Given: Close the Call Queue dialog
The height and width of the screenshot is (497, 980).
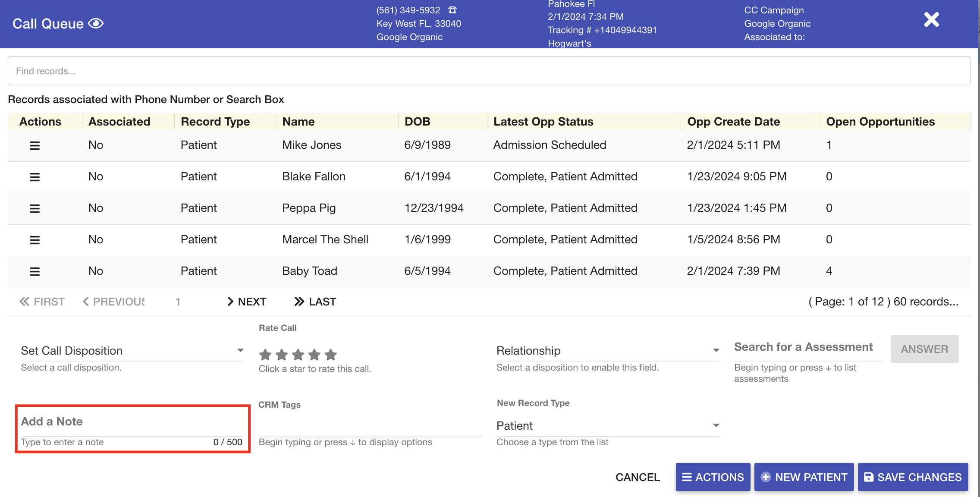Looking at the screenshot, I should 931,19.
